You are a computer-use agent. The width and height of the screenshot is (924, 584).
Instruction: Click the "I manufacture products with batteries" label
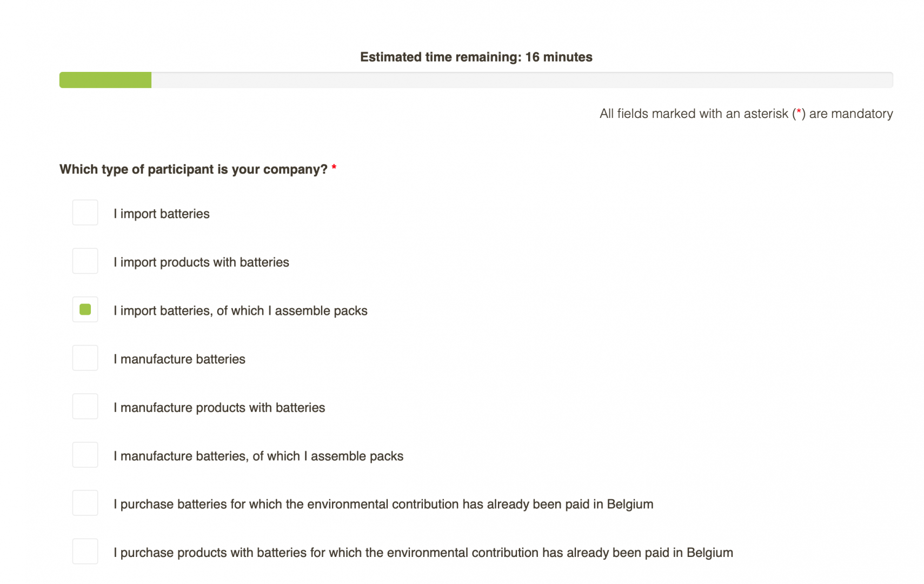pos(219,407)
